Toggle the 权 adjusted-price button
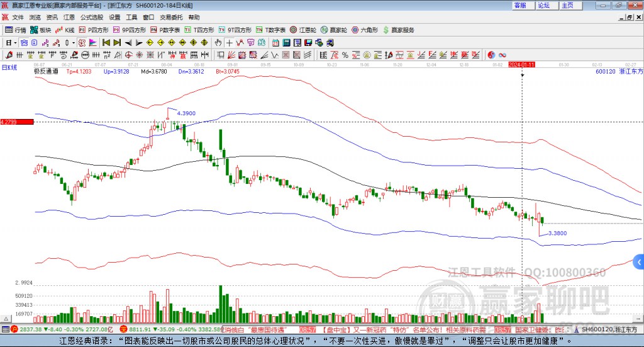The width and height of the screenshot is (644, 347). (82, 43)
